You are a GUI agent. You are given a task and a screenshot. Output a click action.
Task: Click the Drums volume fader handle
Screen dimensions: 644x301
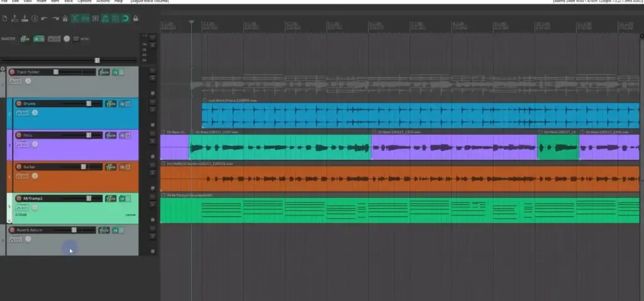(88, 104)
